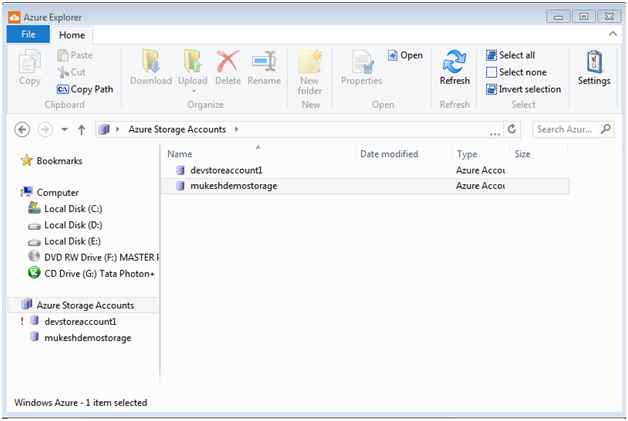Expand the Upload dropdown arrow
The image size is (628, 421).
(193, 91)
